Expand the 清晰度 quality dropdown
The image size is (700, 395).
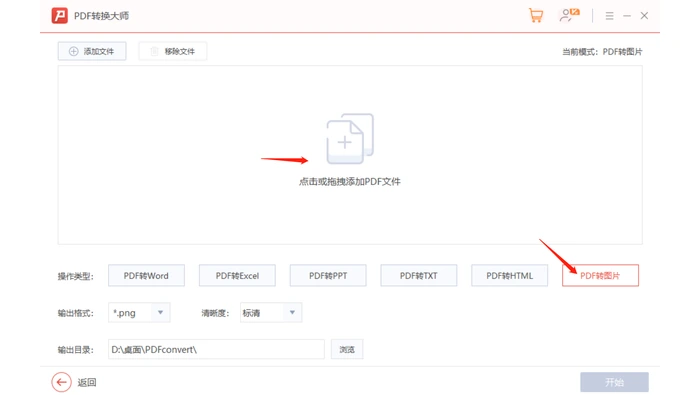click(x=271, y=313)
